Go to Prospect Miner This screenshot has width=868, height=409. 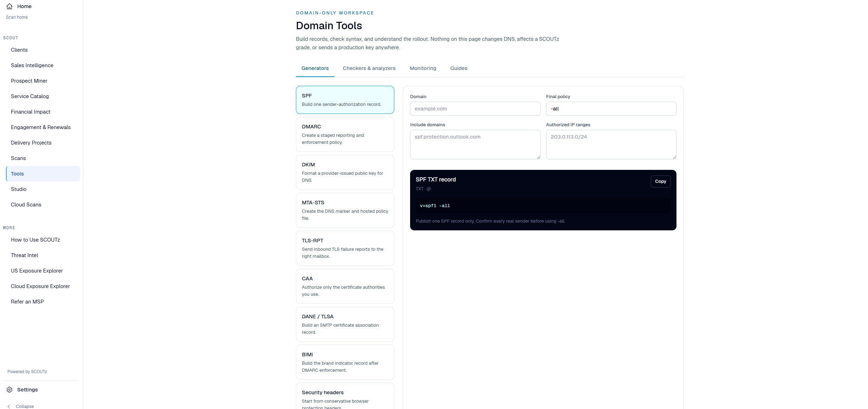click(x=43, y=81)
